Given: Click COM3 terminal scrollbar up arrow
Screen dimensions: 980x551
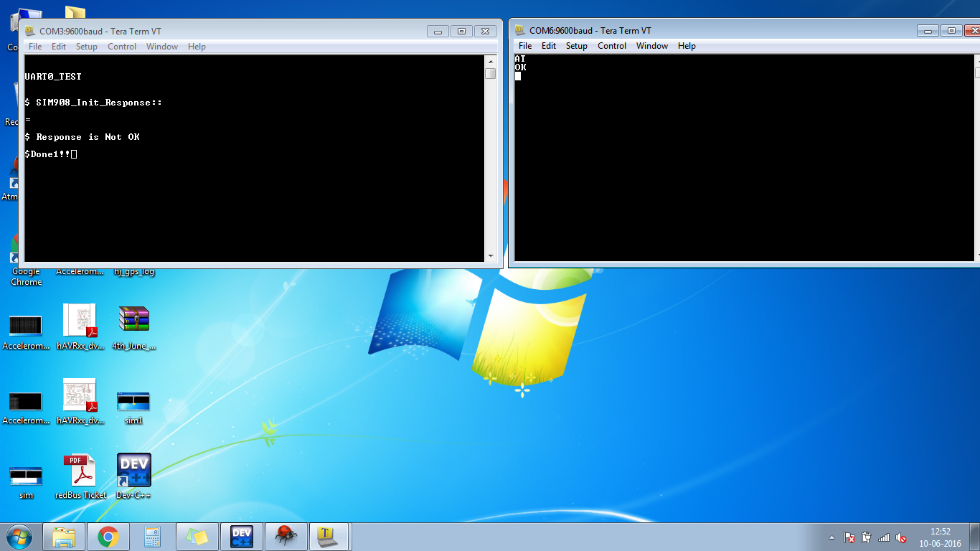Looking at the screenshot, I should coord(491,60).
